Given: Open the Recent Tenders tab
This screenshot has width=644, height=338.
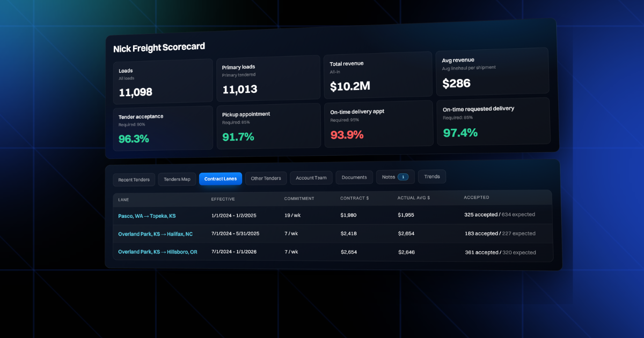Looking at the screenshot, I should tap(134, 180).
